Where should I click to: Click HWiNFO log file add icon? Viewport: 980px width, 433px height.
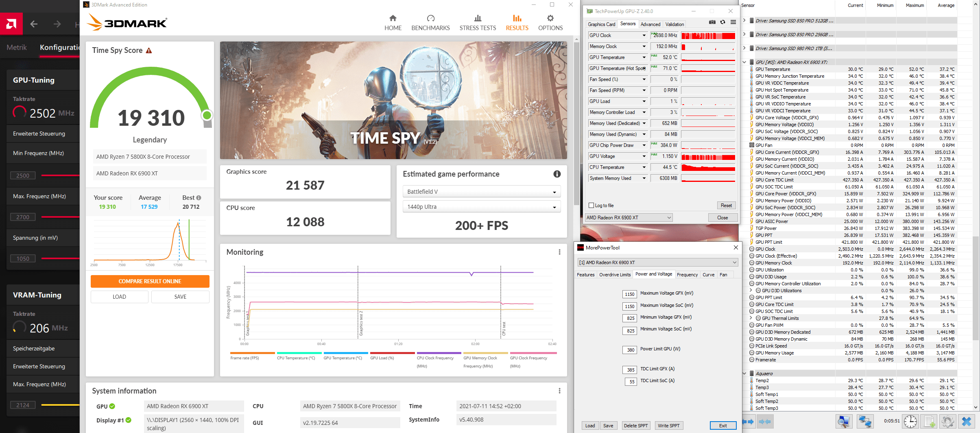coord(929,422)
